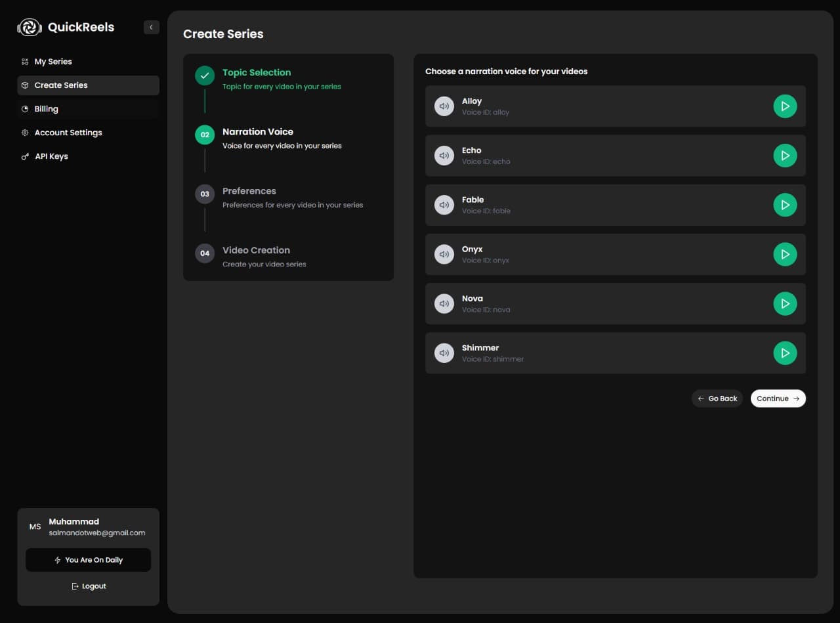Click the salmandotweb@gmail.com email text
The height and width of the screenshot is (623, 840).
click(97, 533)
